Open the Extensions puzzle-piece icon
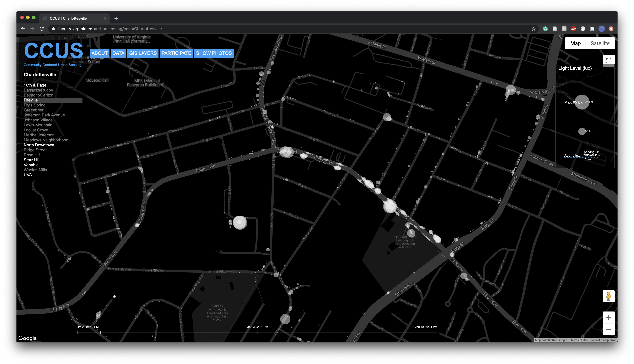634x364 pixels. point(592,29)
